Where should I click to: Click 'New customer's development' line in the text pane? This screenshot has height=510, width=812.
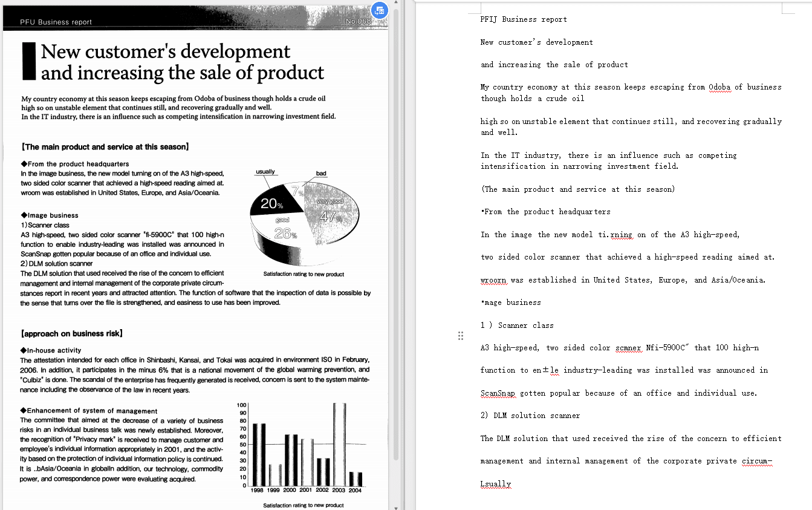coord(537,42)
